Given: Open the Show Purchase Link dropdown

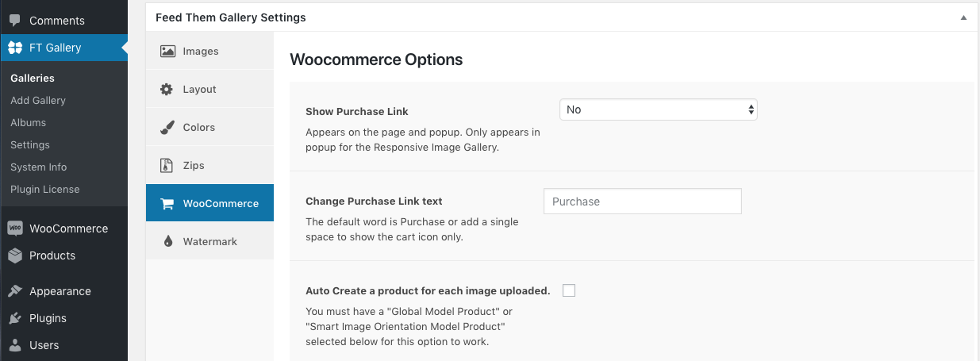Looking at the screenshot, I should [x=659, y=109].
